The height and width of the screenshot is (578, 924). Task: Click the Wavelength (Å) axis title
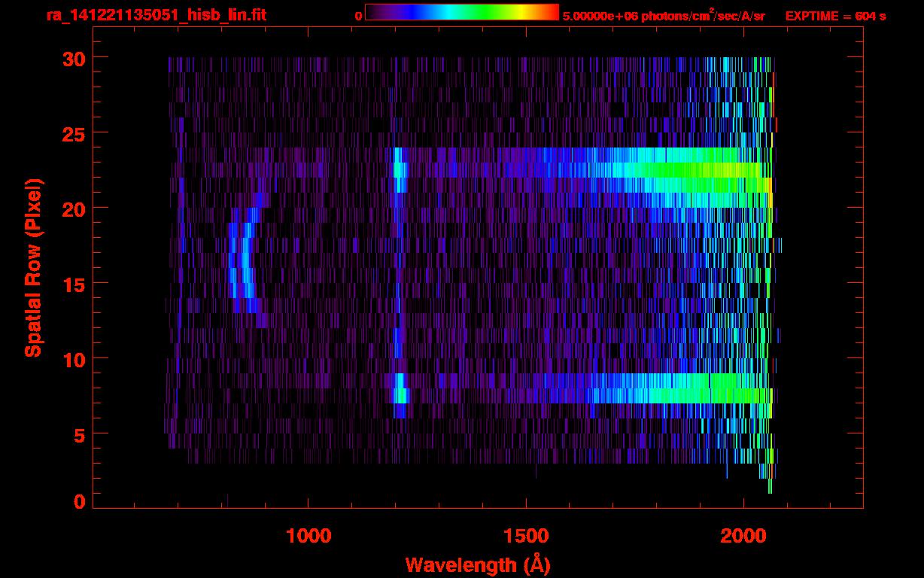coord(477,564)
